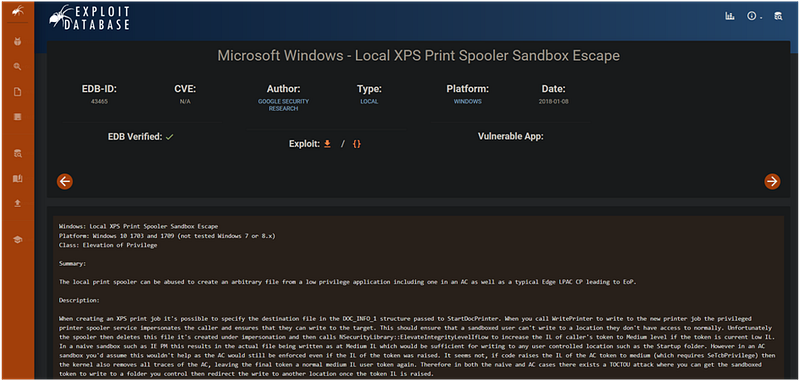
Task: Click the 'Class: Elevation of Privilege' code line
Action: 108,245
